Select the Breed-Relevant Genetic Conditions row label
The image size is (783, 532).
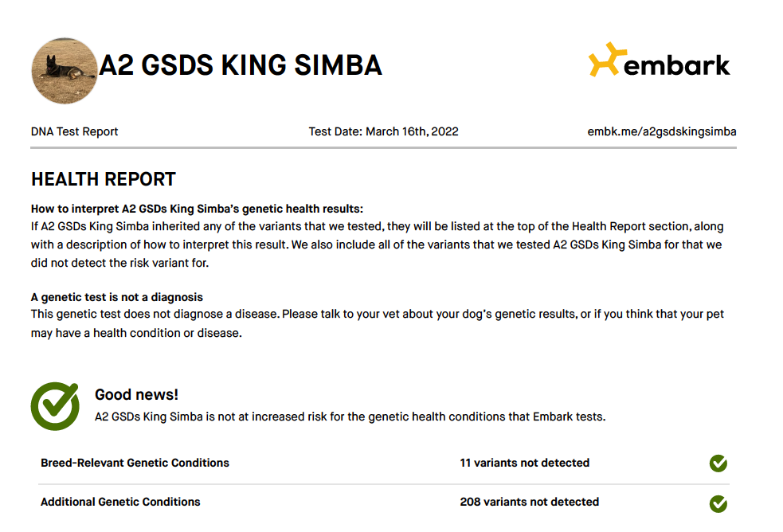point(135,464)
